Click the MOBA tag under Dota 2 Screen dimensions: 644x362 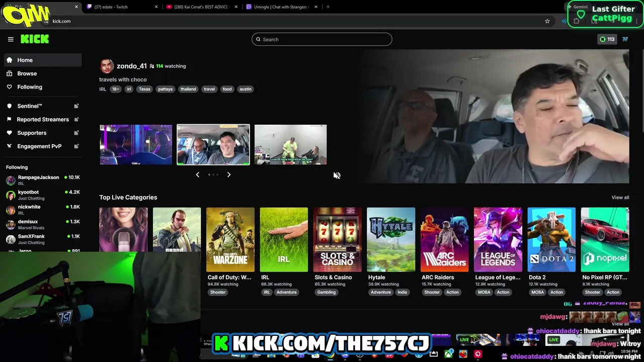tap(538, 292)
